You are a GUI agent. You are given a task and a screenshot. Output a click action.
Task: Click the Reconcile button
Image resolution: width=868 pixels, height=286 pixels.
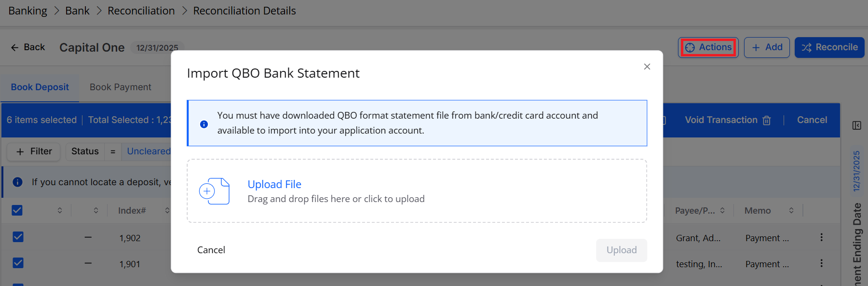tap(829, 47)
